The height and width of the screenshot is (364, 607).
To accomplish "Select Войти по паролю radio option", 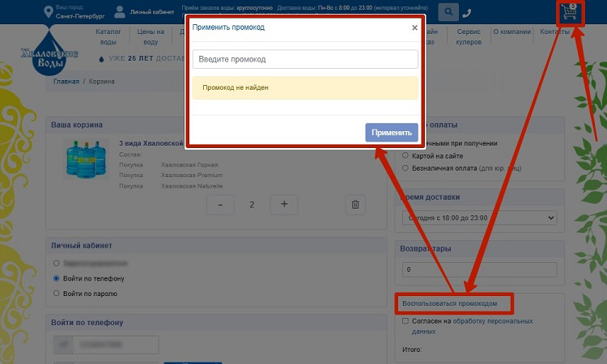I will coord(56,293).
